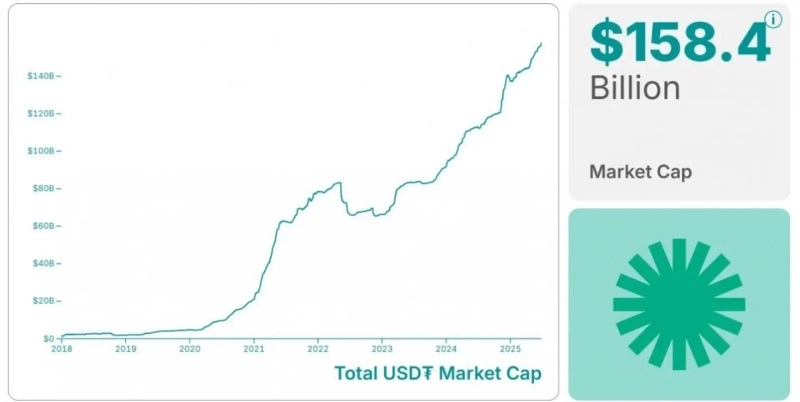This screenshot has width=800, height=402.
Task: Select the 2024 x-axis label
Action: pos(446,349)
